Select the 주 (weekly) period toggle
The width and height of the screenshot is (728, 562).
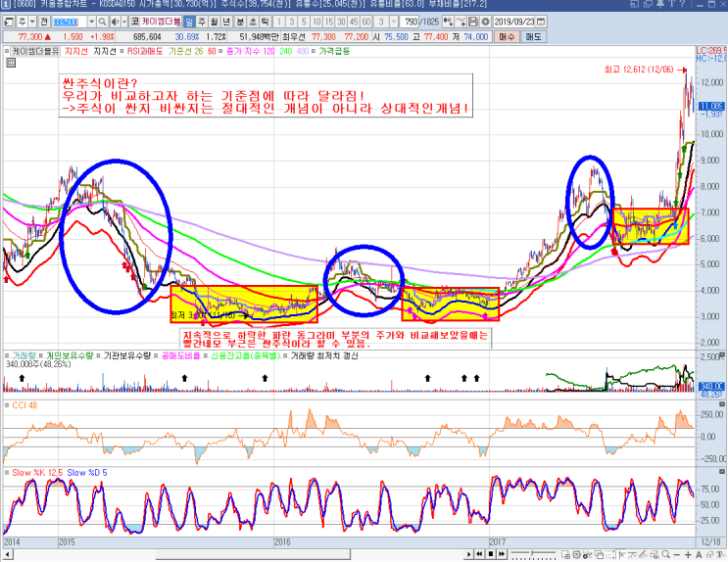point(202,22)
